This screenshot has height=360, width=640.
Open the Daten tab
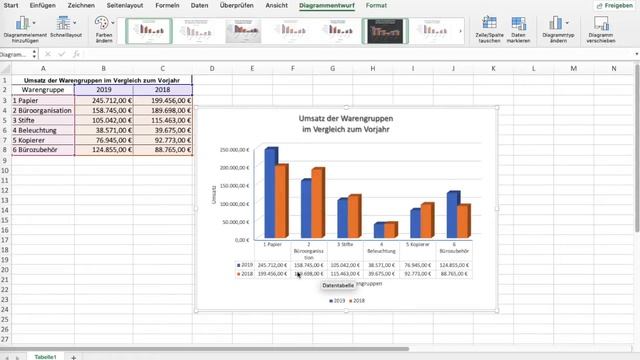pyautogui.click(x=199, y=6)
